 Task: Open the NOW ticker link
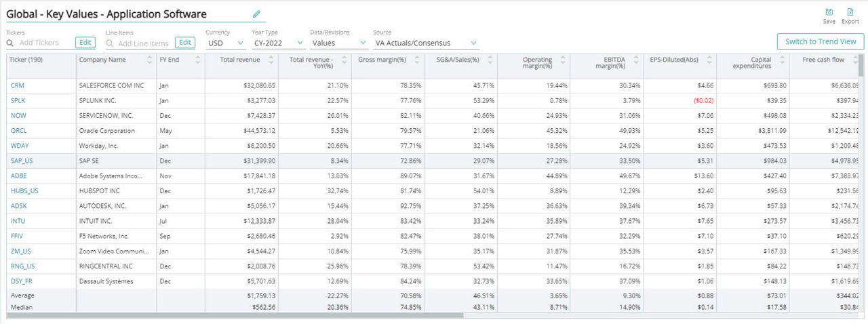click(19, 115)
